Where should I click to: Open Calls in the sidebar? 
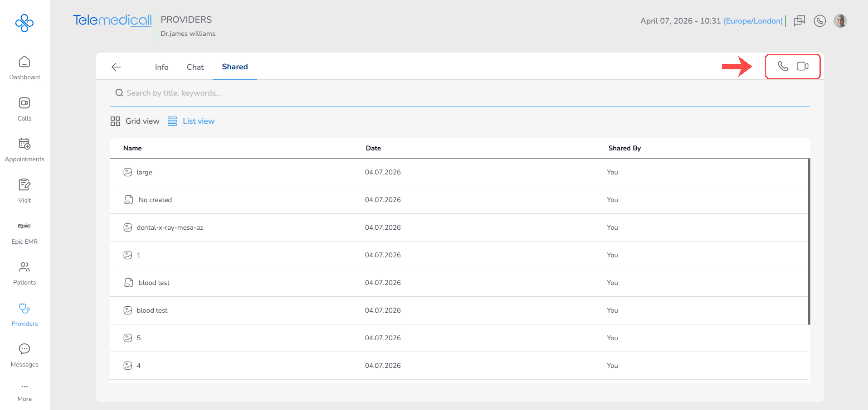click(25, 109)
